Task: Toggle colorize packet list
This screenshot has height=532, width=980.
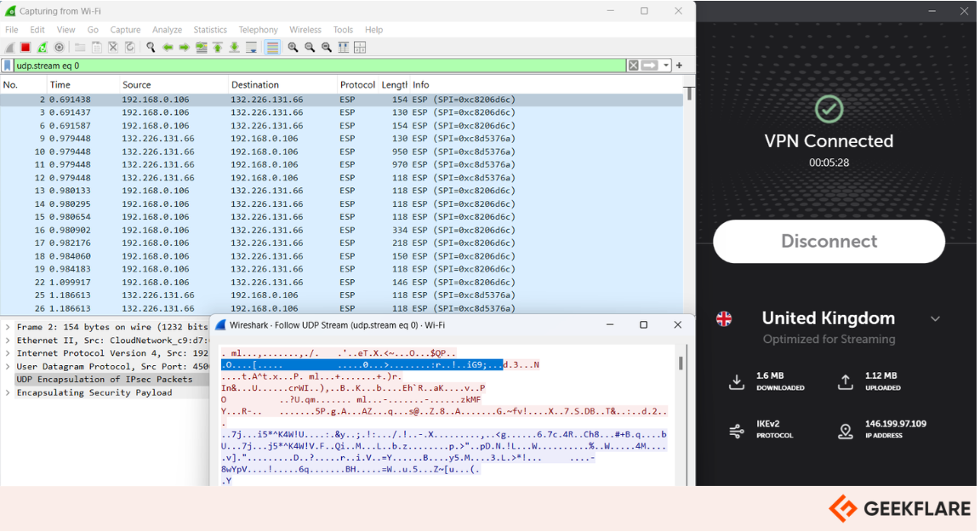Action: click(273, 47)
